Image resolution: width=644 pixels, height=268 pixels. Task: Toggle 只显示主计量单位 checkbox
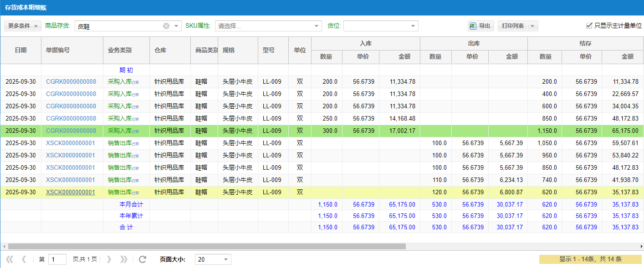pos(589,26)
